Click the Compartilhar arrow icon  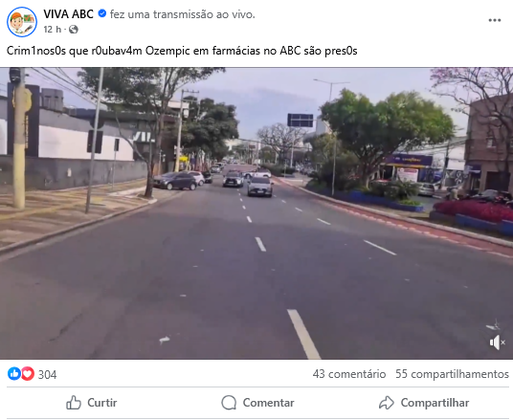click(x=387, y=403)
